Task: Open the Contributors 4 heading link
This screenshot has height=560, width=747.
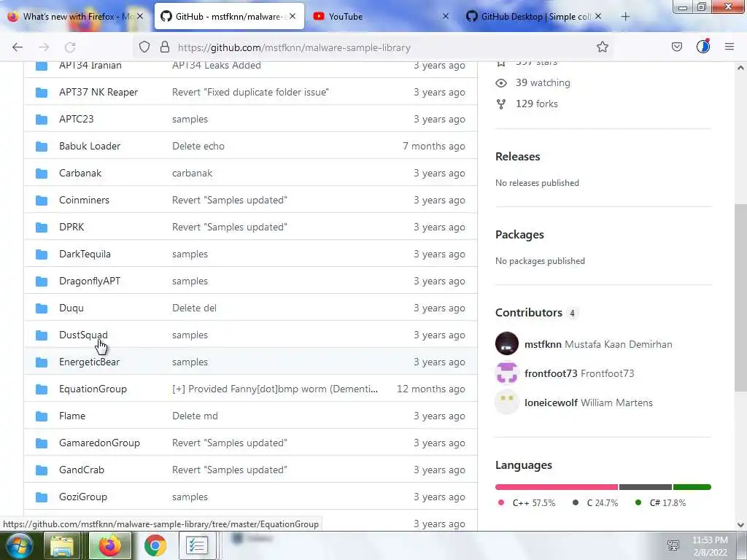Action: (536, 312)
